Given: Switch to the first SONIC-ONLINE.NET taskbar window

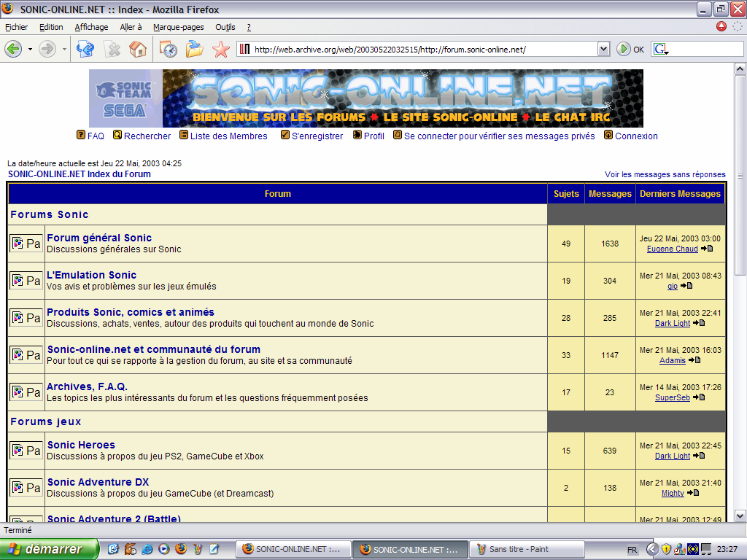Looking at the screenshot, I should coord(294,549).
